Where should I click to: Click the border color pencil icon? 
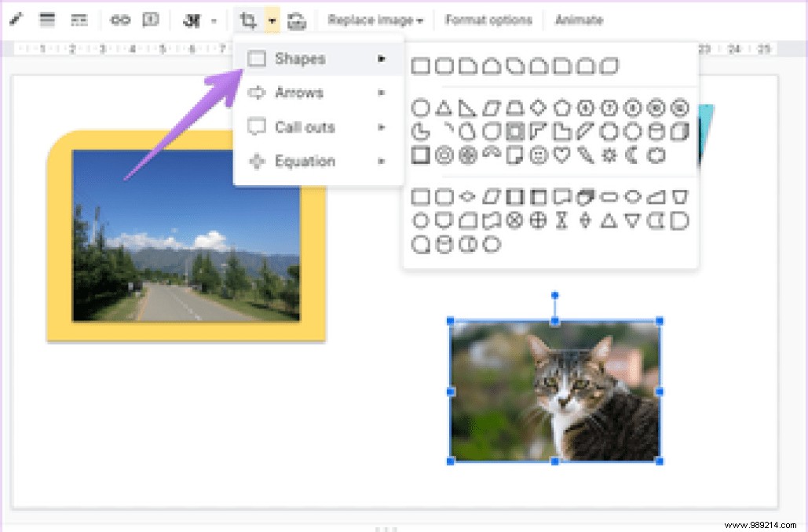pos(16,20)
